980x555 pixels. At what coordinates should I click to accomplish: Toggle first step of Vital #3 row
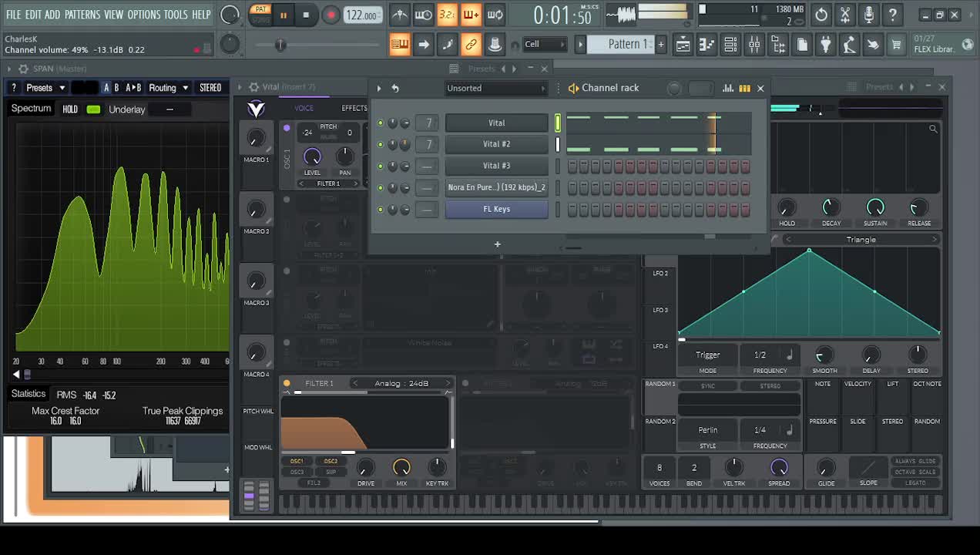pyautogui.click(x=572, y=166)
